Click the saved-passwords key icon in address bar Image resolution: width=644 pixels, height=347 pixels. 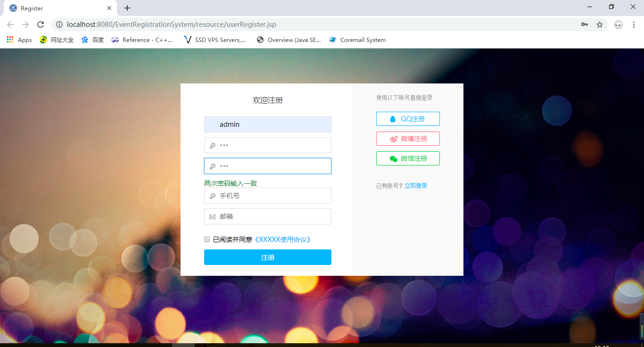point(584,24)
